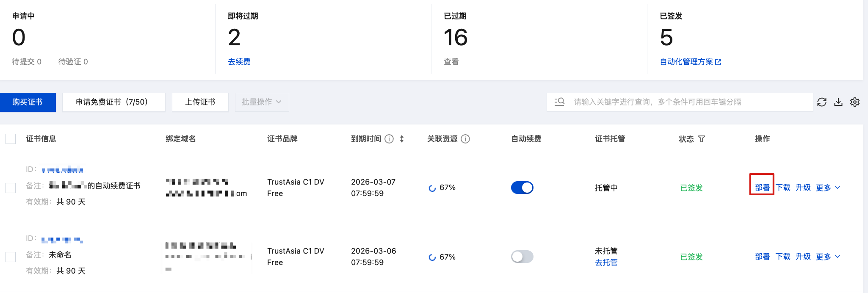The height and width of the screenshot is (293, 868).
Task: Expand the 批量操作 dropdown
Action: [262, 102]
